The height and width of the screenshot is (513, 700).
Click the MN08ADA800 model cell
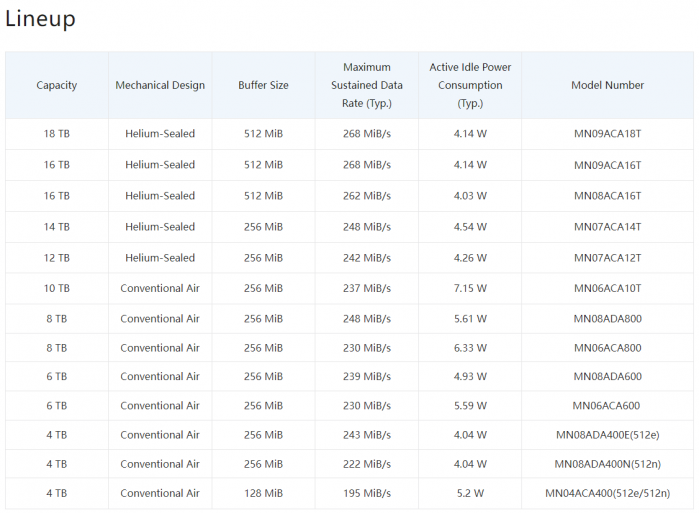(x=608, y=319)
